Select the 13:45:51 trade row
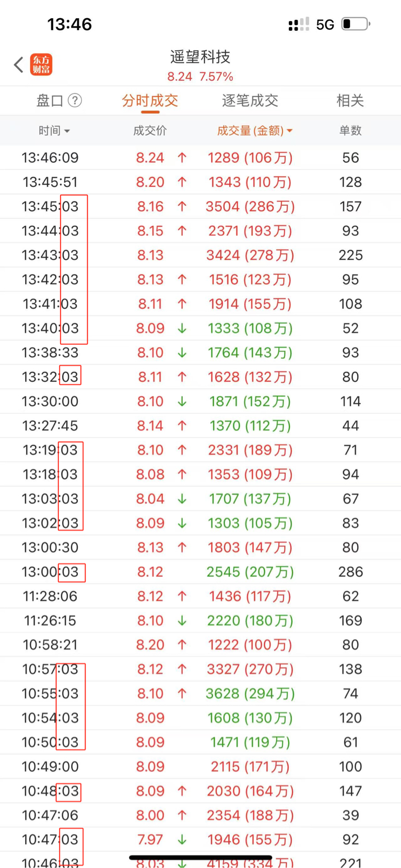401x868 pixels. tap(200, 182)
